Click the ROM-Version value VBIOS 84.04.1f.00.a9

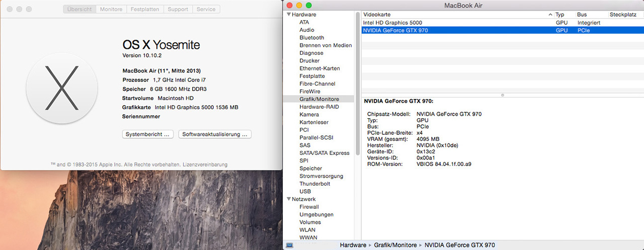(444, 164)
